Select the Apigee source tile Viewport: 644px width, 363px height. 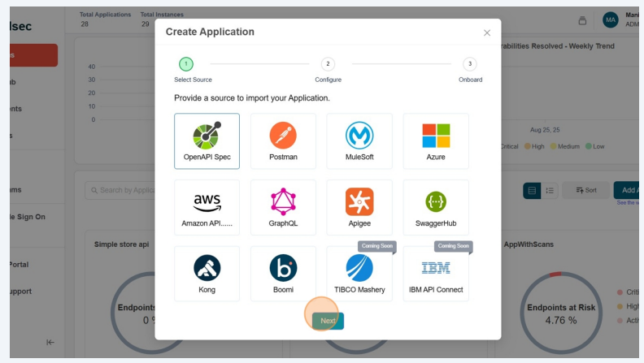click(359, 208)
